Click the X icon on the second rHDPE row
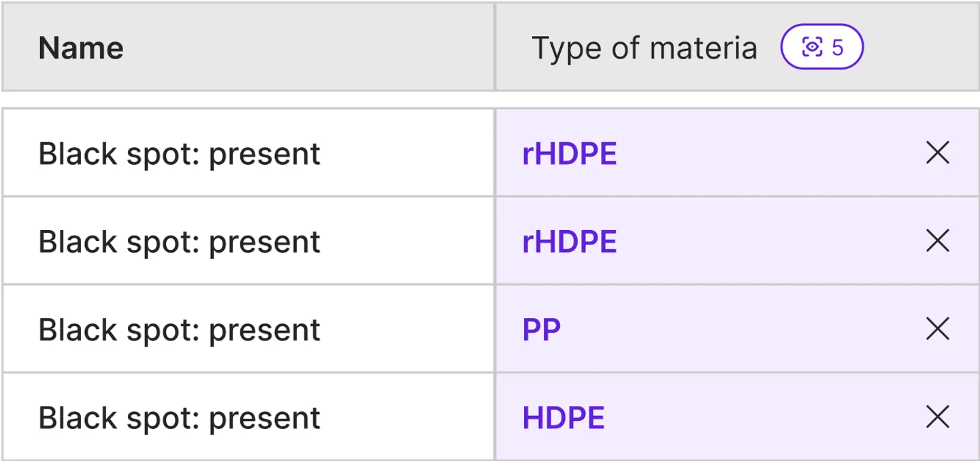The height and width of the screenshot is (461, 980). tap(938, 241)
